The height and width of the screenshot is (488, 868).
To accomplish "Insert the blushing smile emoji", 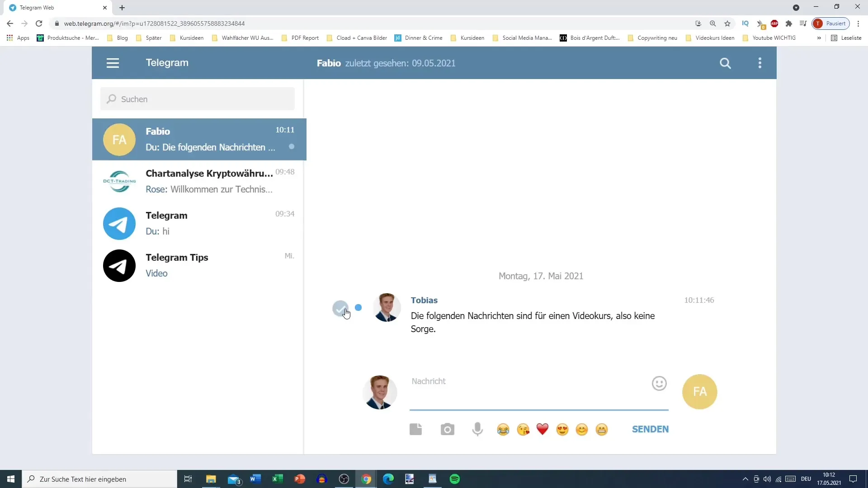I will [x=582, y=429].
